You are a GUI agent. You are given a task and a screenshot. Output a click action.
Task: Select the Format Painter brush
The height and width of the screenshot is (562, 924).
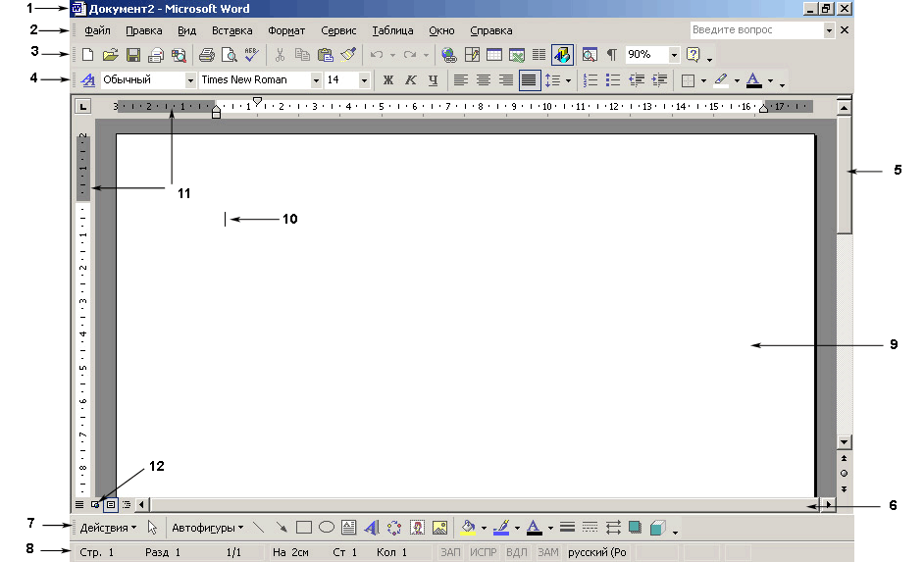point(348,55)
